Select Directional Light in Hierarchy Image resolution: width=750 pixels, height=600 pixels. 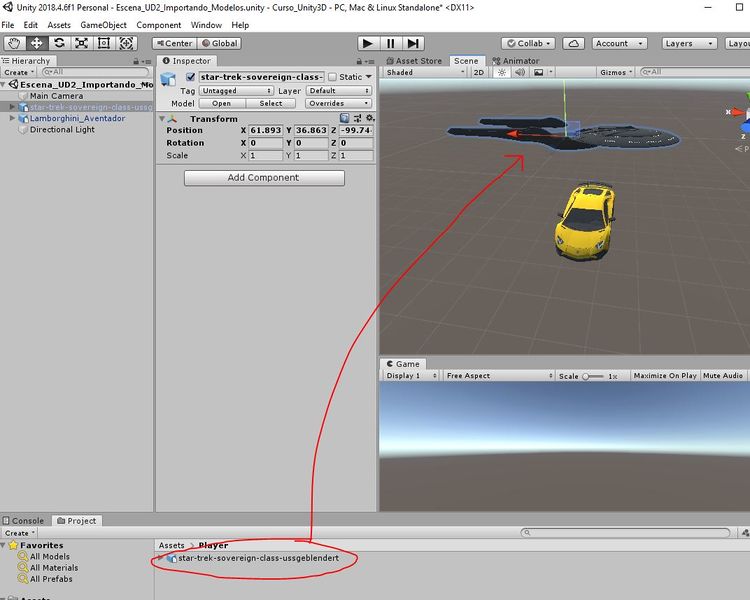(62, 129)
